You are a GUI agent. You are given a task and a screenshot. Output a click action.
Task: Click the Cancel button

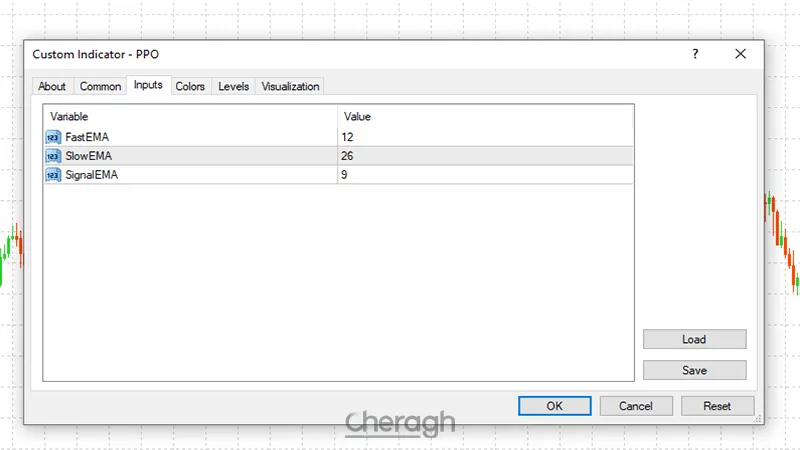(636, 406)
